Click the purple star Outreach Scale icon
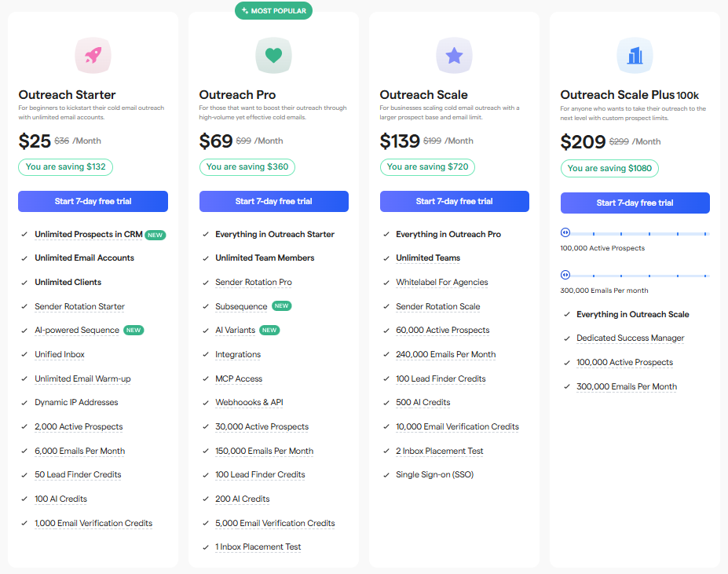The image size is (728, 574). click(454, 55)
